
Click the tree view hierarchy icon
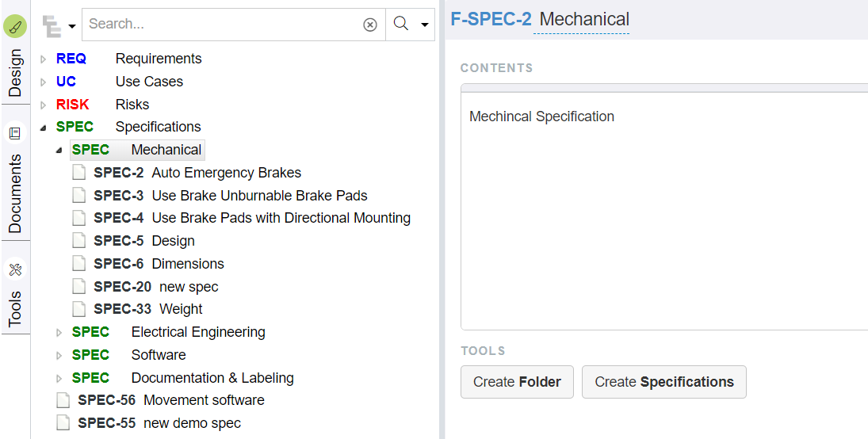pos(52,26)
